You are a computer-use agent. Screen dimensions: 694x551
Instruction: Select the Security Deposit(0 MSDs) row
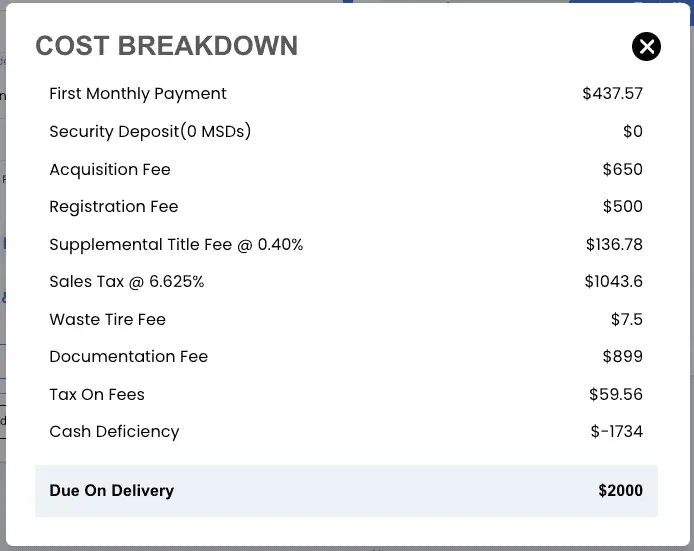346,131
